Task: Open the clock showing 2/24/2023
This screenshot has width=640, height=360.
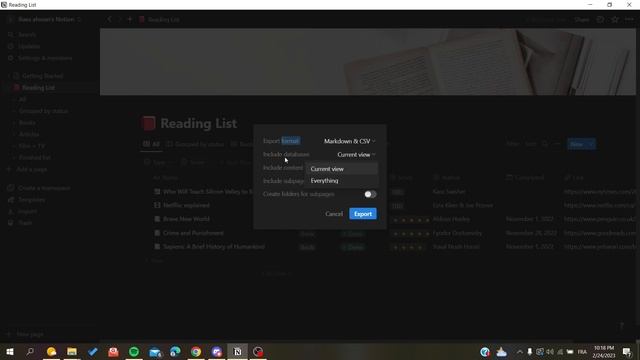Action: point(604,351)
